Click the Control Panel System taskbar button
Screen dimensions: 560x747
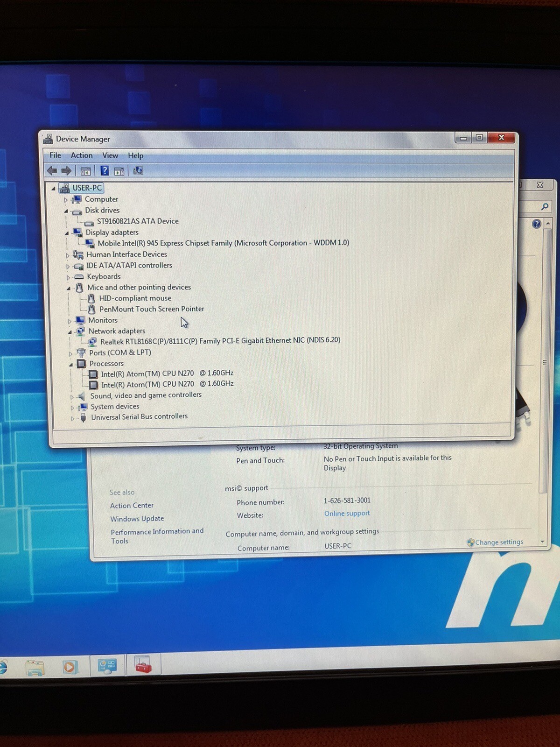tap(107, 666)
